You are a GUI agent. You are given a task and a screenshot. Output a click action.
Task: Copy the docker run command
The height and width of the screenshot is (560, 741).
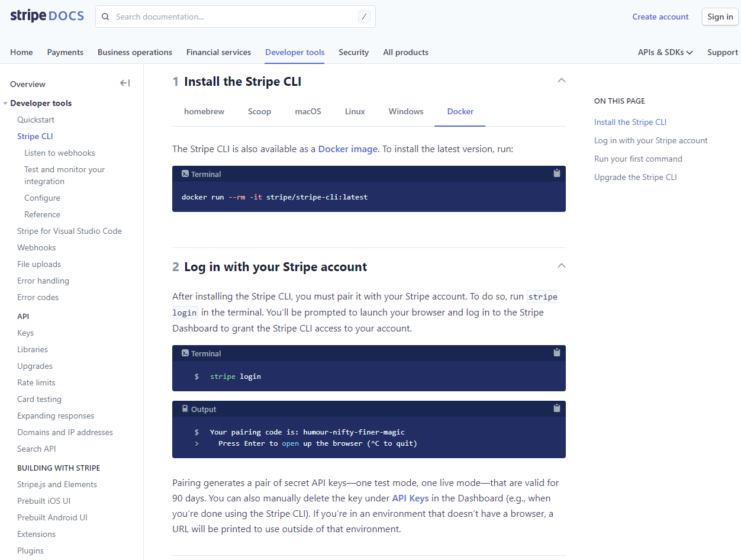(x=556, y=173)
